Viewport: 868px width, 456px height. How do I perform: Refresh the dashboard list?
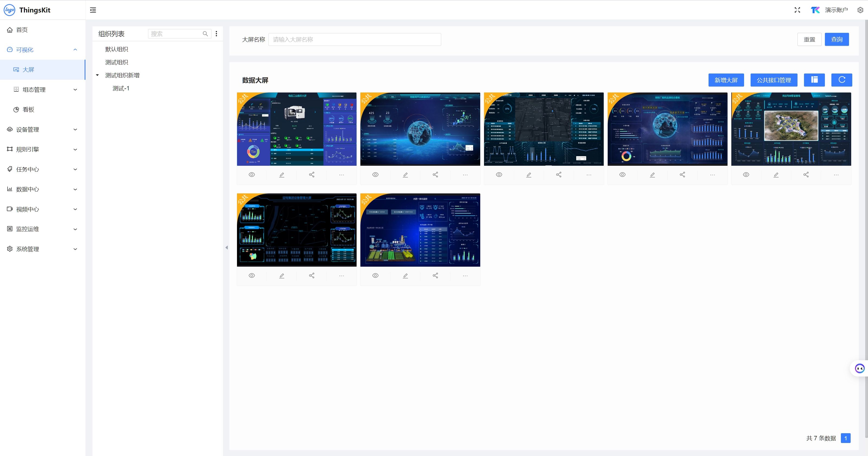click(x=841, y=80)
